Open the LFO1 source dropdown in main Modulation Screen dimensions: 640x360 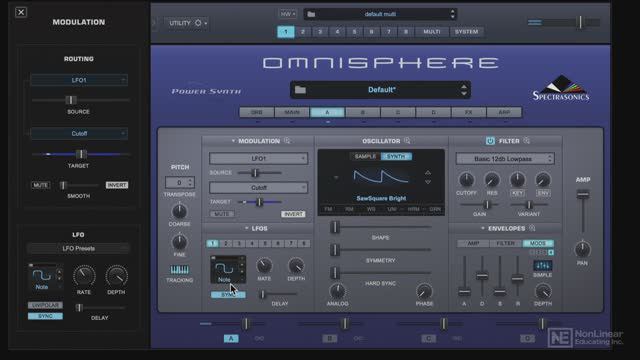point(258,158)
